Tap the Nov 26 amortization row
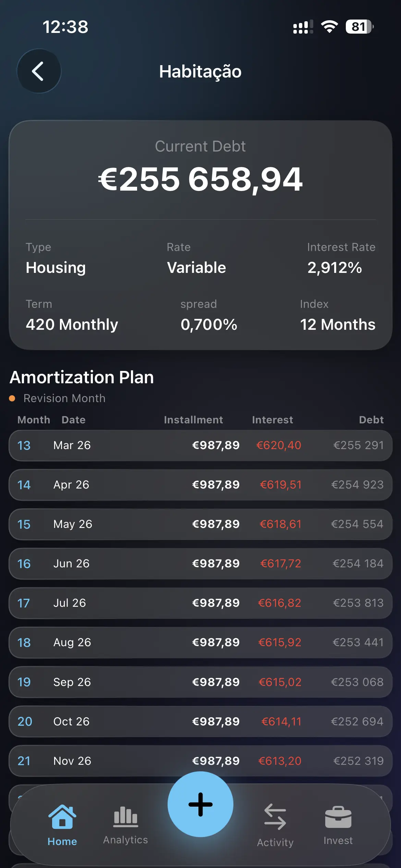Image resolution: width=401 pixels, height=868 pixels. point(200,761)
